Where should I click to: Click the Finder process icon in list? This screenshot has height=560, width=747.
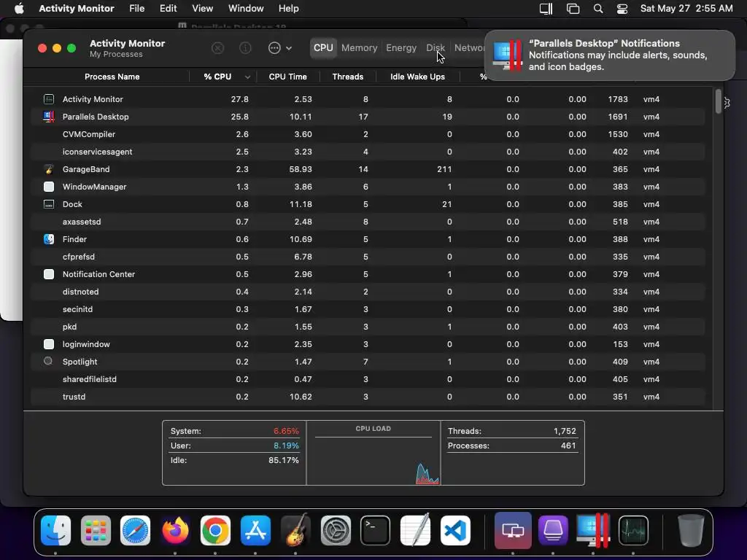[49, 239]
